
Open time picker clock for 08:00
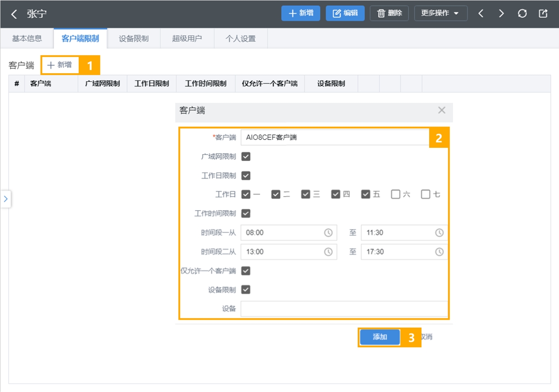tap(328, 232)
